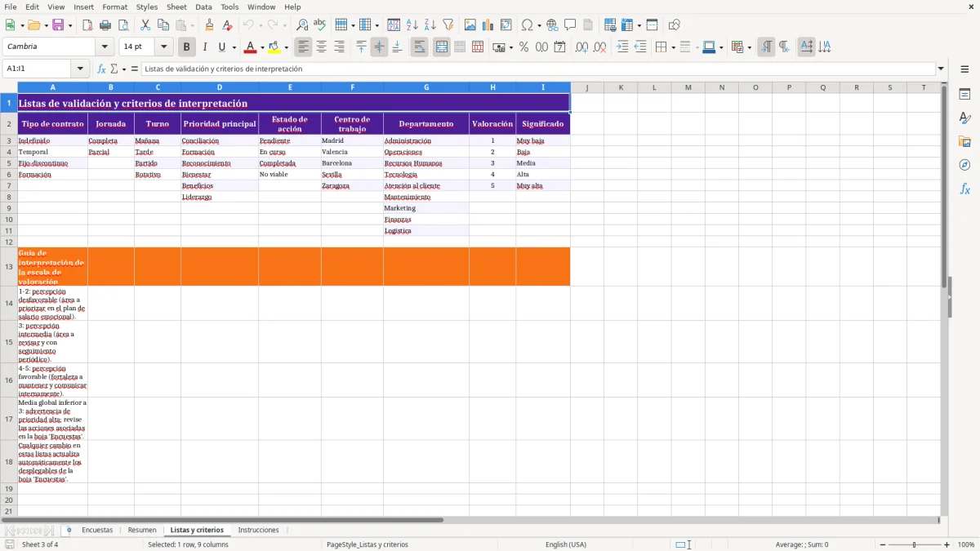Open Font Color dropdown arrow
The width and height of the screenshot is (980, 551).
tap(261, 47)
